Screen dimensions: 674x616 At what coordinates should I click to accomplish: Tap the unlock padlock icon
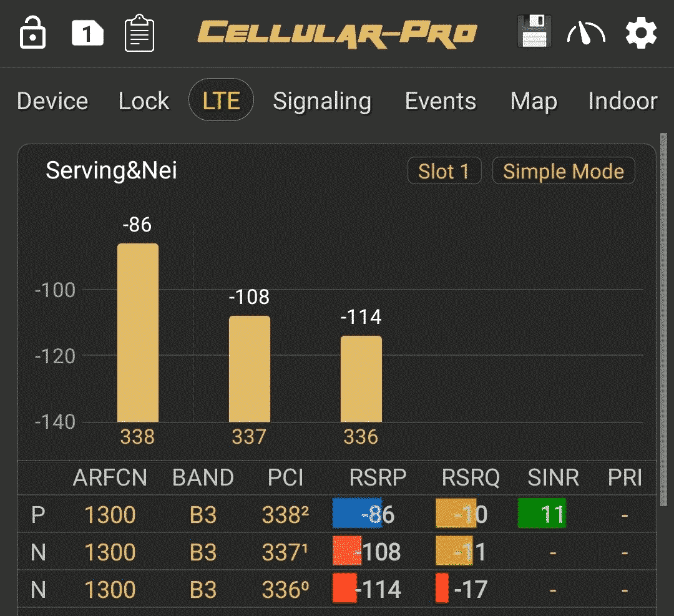pos(32,32)
